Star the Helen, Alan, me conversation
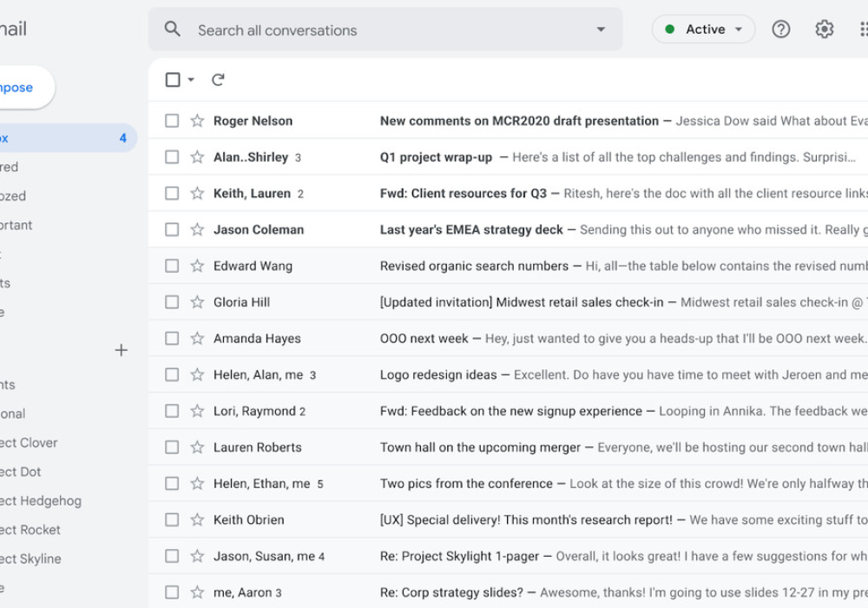The image size is (868, 608). 197,375
